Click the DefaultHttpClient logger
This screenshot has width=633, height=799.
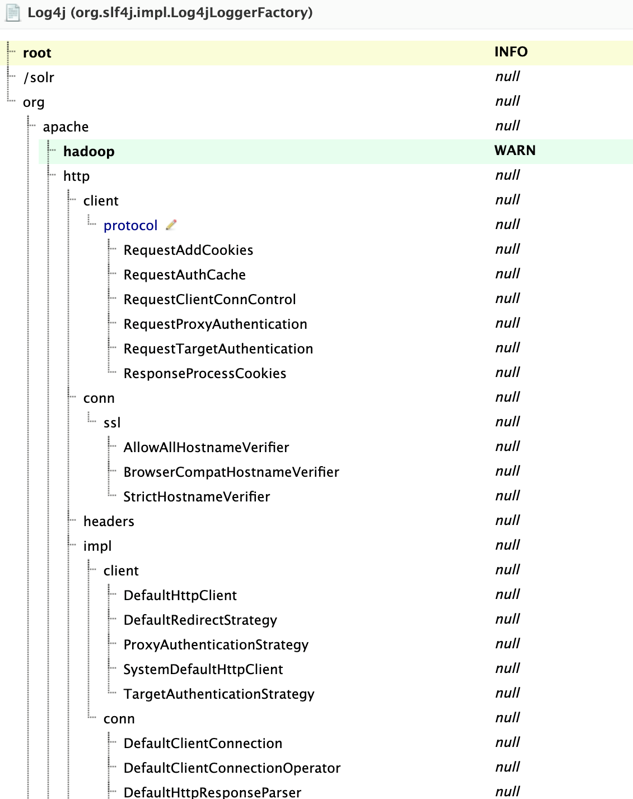click(x=180, y=595)
